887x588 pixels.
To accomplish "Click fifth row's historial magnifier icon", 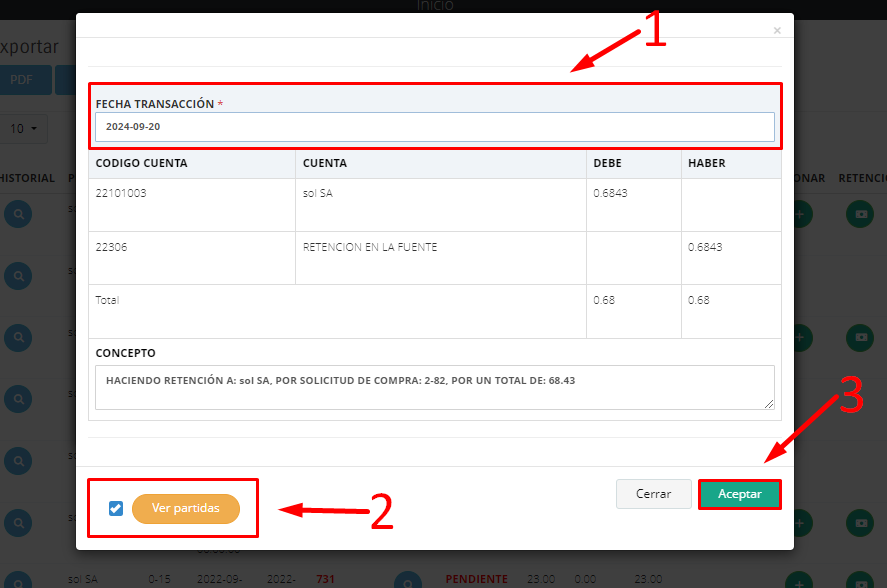I will pos(18,461).
